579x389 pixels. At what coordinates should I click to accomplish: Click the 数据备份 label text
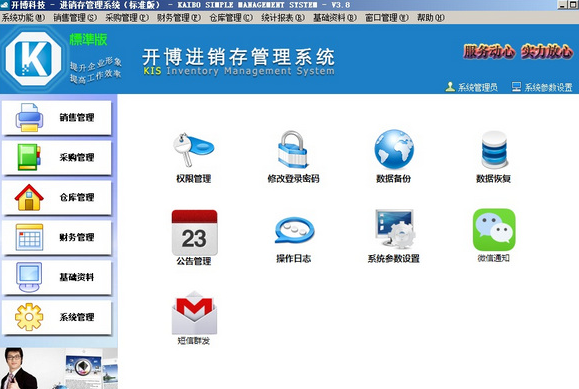pyautogui.click(x=394, y=179)
